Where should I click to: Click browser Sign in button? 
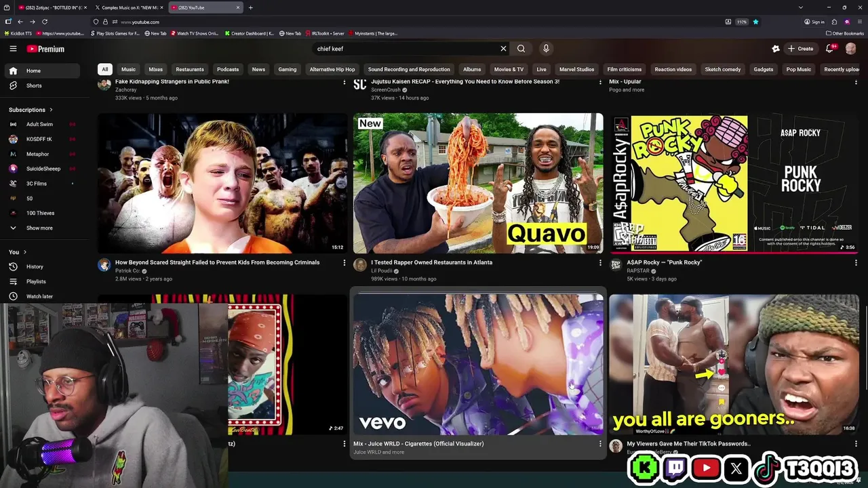click(814, 22)
